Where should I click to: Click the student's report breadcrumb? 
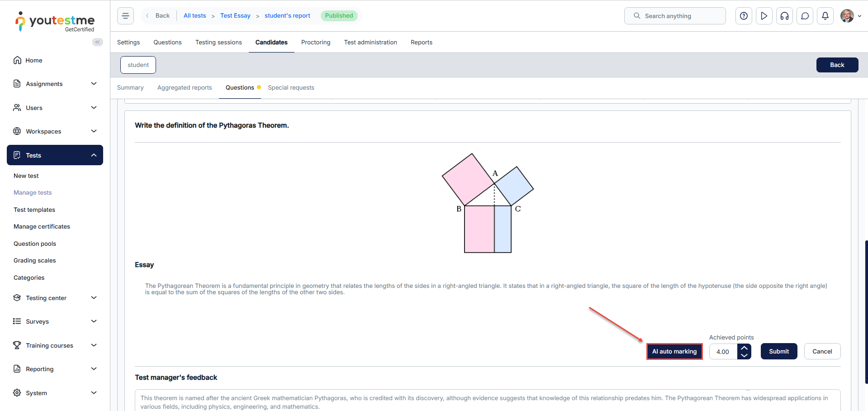287,15
